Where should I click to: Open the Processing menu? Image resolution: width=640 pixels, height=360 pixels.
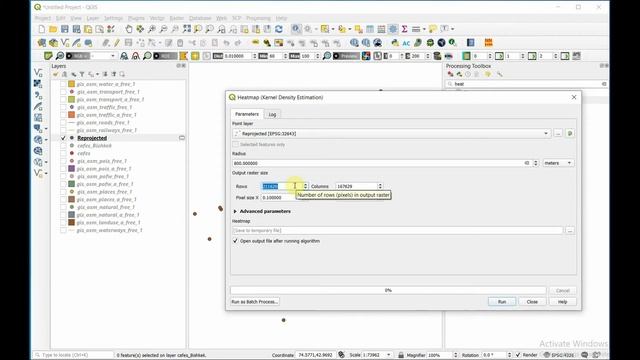pos(258,18)
